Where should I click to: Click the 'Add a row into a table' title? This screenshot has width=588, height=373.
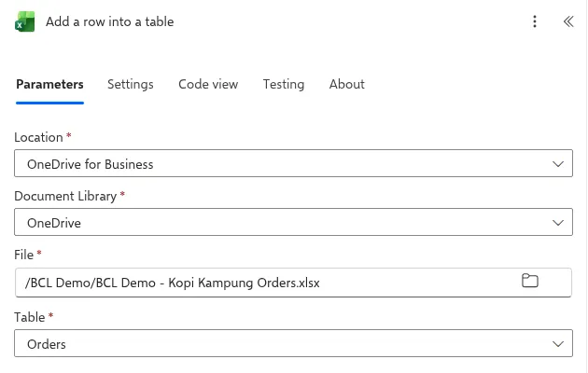(110, 21)
